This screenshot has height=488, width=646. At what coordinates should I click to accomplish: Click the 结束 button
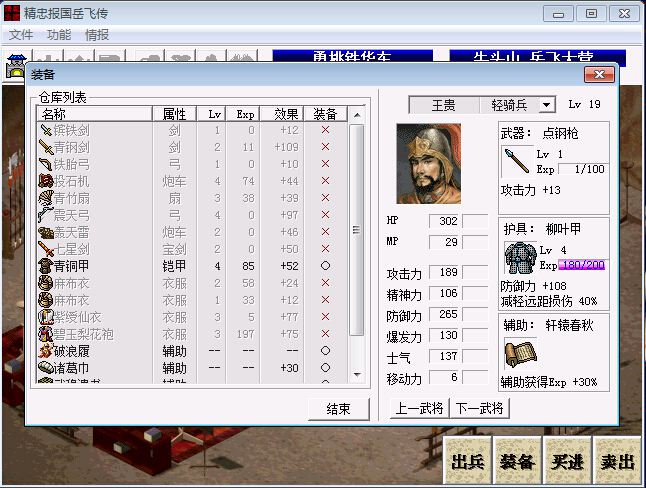point(338,408)
